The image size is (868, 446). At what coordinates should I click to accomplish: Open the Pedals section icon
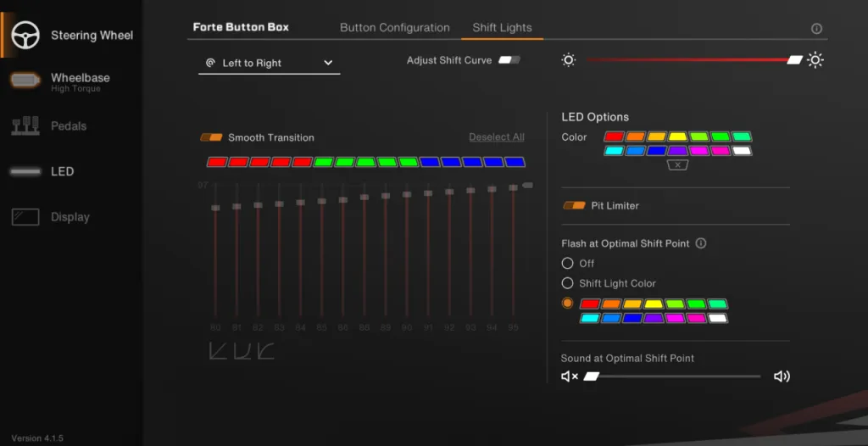tap(25, 126)
